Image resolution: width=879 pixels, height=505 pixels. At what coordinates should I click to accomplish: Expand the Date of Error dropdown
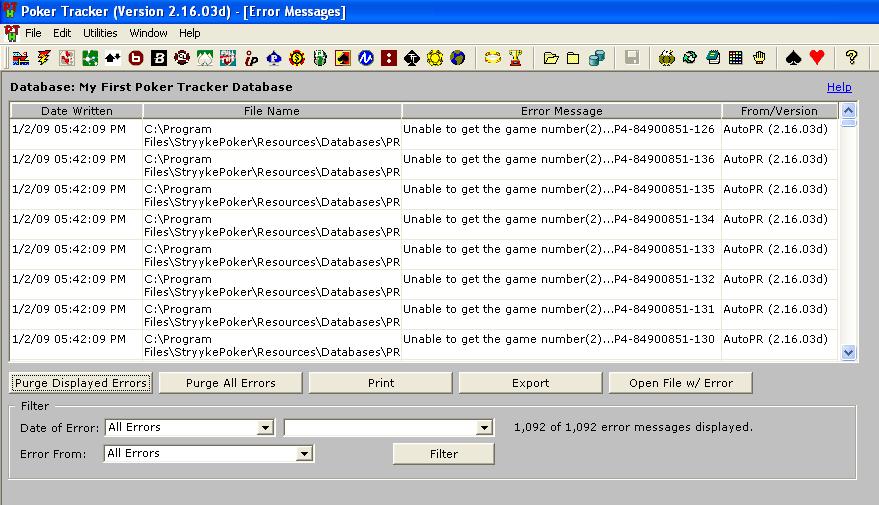(x=266, y=428)
